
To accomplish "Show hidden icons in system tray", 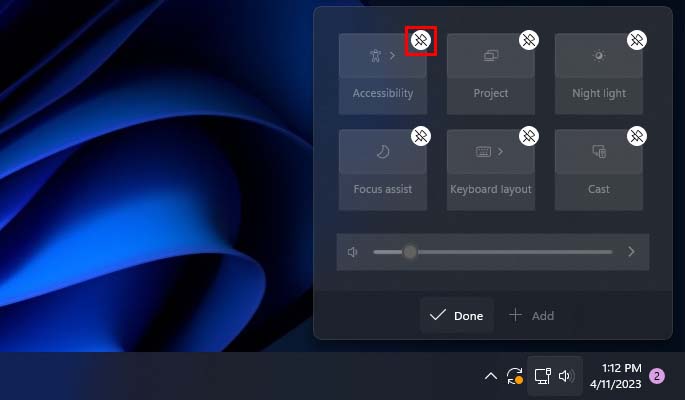I will (x=491, y=376).
